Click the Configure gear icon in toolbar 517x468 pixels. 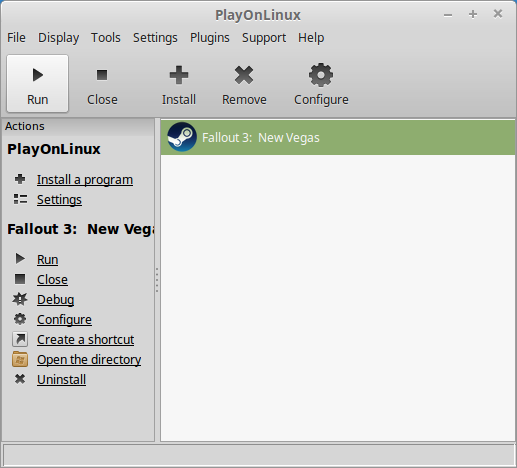tap(321, 75)
